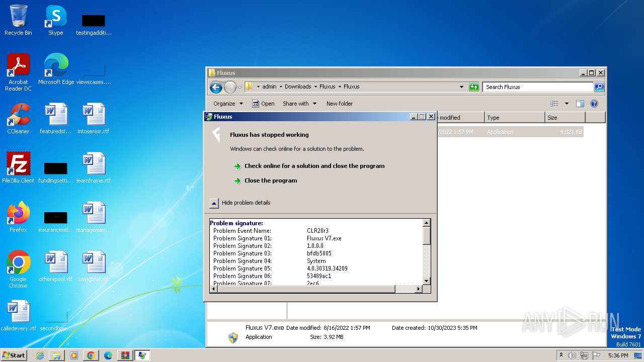Show hidden tray icons arrow
Viewport: 644px width, 362px height.
561,355
